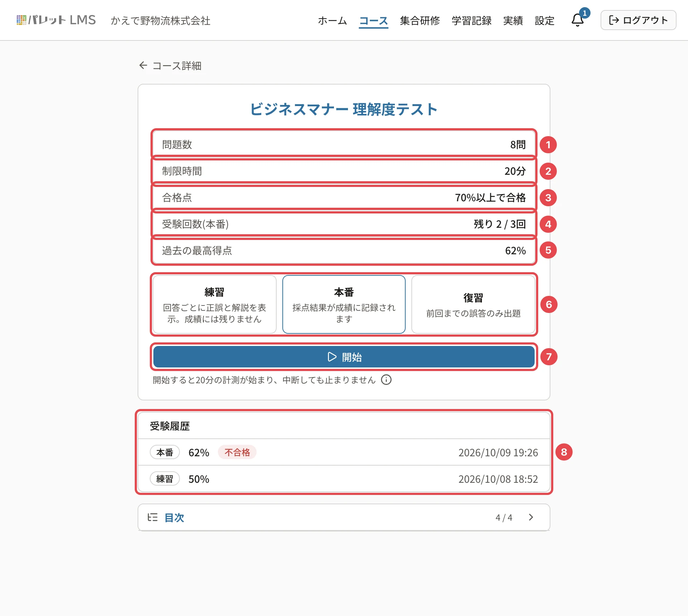688x616 pixels.
Task: Open the 学習記録 menu item
Action: [472, 20]
